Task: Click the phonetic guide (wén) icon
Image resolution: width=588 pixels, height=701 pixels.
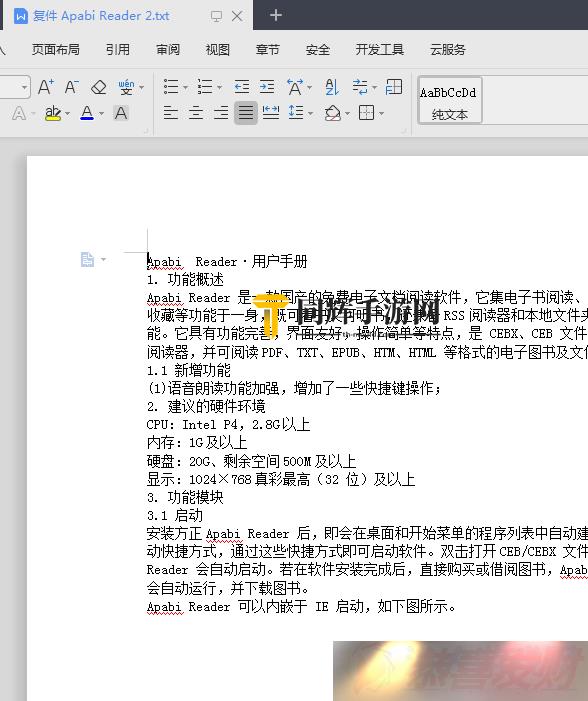Action: pos(127,87)
